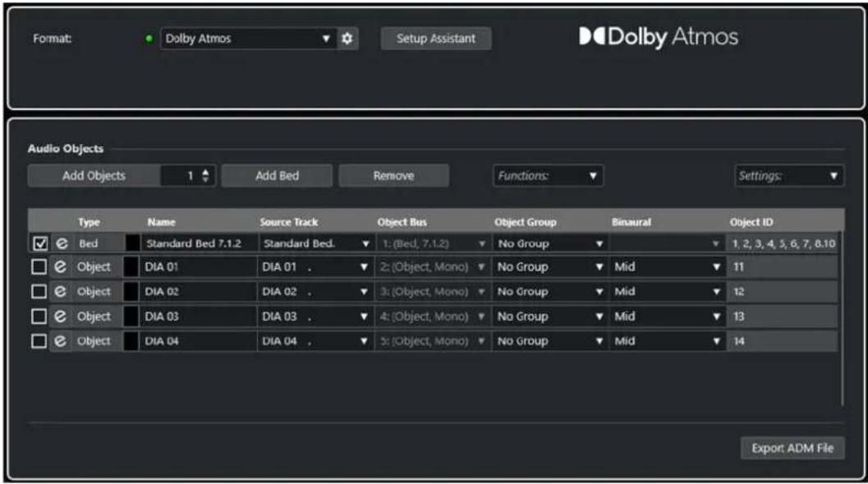Click color swatch of DIA 03 row
The image size is (868, 484).
point(131,316)
